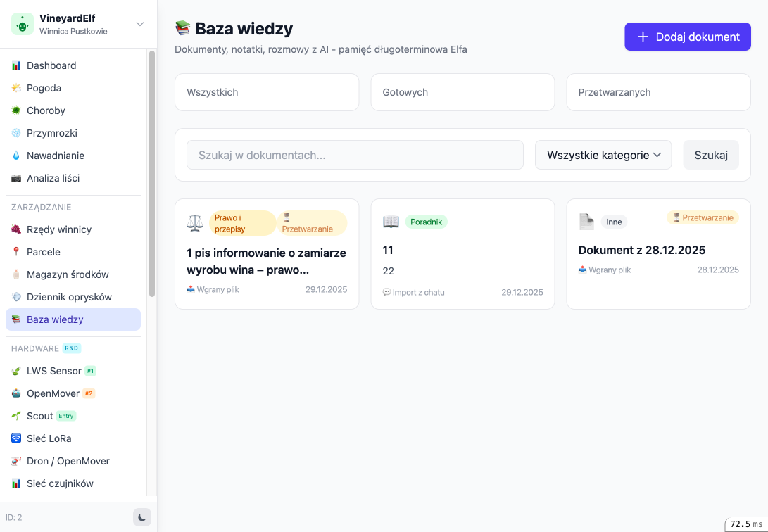Viewport: 768px width, 532px height.
Task: Click the Choroby virus icon
Action: coord(16,110)
